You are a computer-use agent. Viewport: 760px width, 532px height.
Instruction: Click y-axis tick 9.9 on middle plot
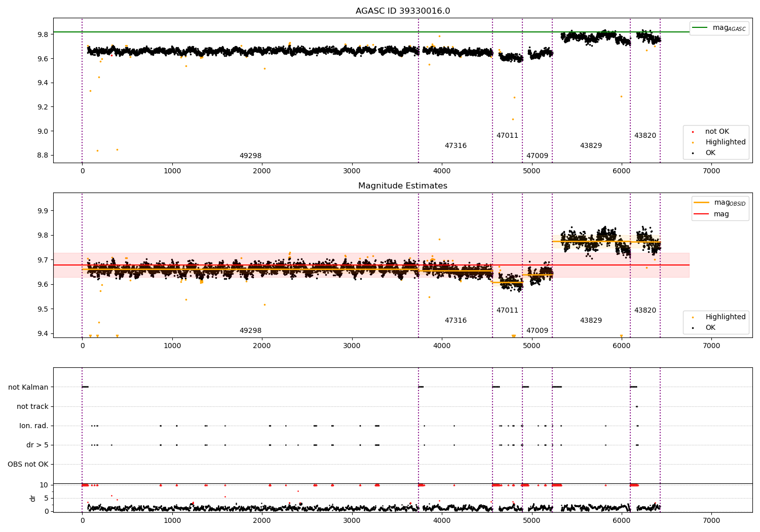coord(42,211)
